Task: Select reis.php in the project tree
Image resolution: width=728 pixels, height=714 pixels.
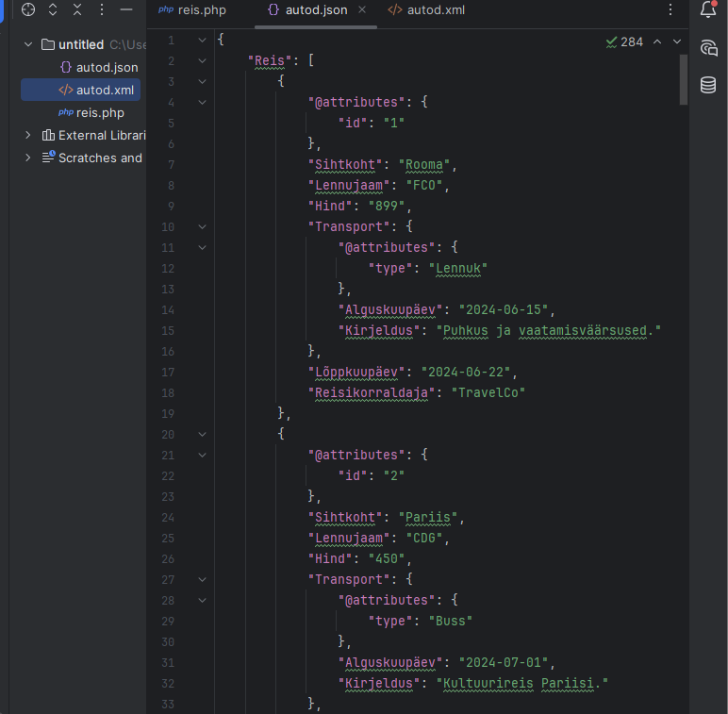Action: coord(100,112)
